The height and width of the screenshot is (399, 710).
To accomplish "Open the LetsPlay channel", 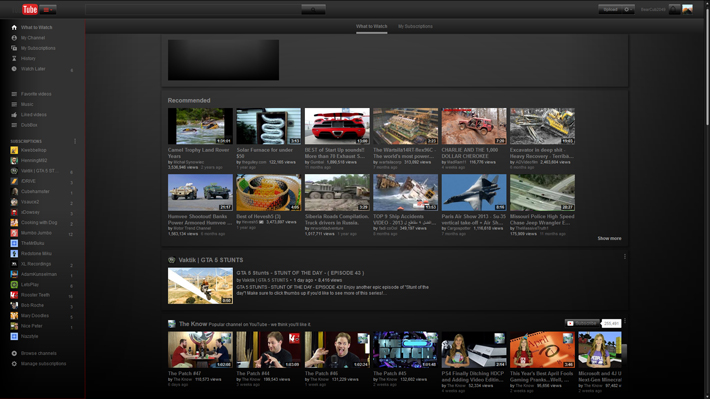I will click(30, 285).
